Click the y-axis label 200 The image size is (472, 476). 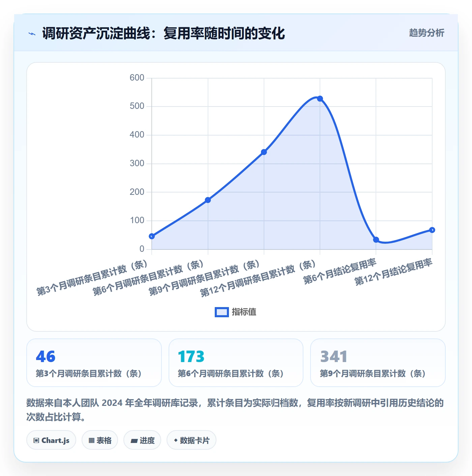click(x=137, y=192)
